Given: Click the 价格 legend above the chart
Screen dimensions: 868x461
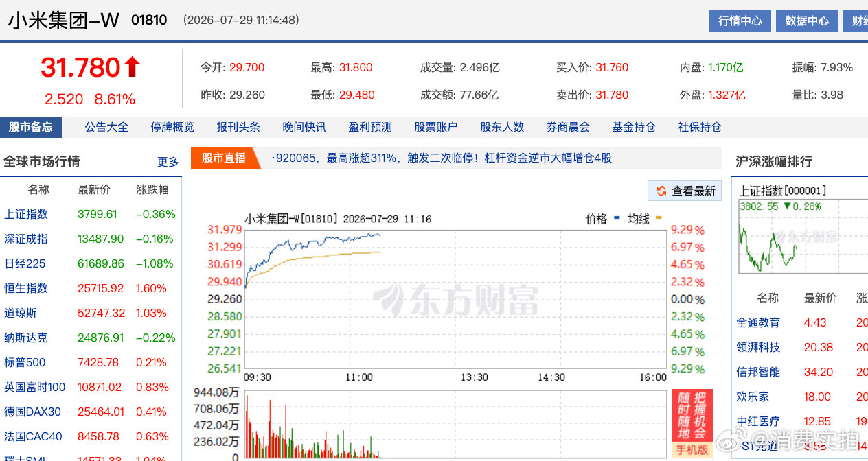Looking at the screenshot, I should (x=603, y=219).
